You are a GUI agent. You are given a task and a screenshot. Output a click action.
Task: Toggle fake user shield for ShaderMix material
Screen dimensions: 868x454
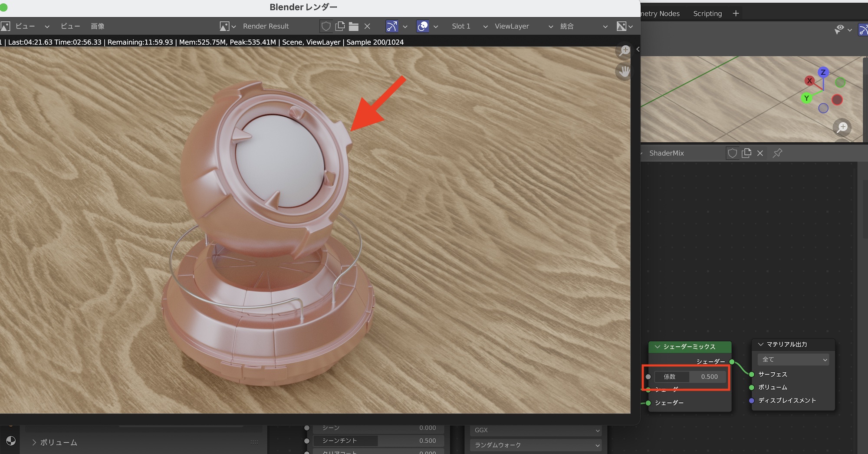[x=733, y=153]
